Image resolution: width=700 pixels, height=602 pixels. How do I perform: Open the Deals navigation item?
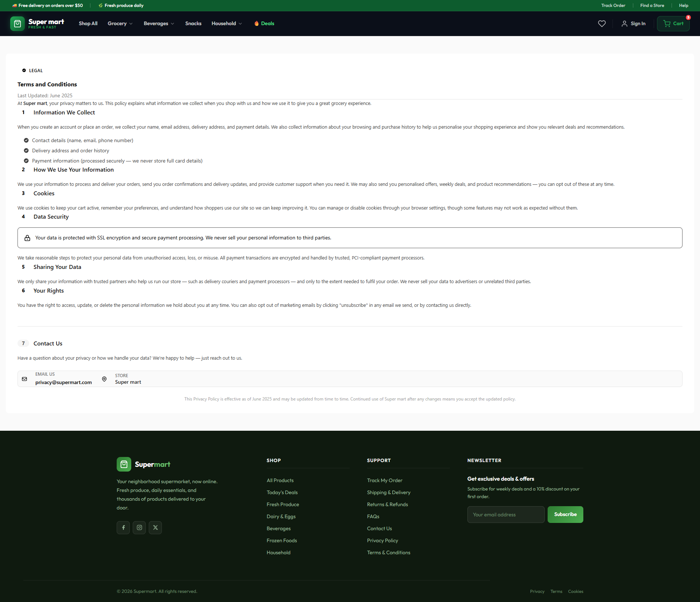coord(264,24)
